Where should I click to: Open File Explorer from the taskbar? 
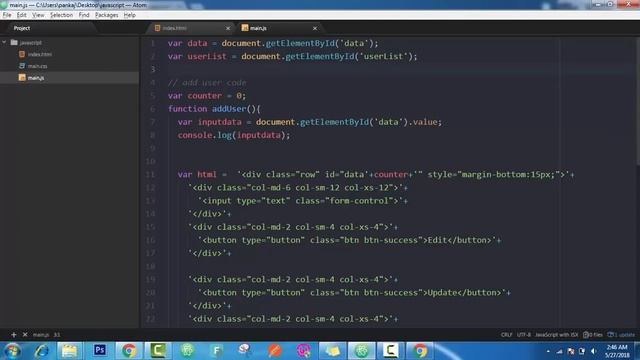pyautogui.click(x=69, y=351)
